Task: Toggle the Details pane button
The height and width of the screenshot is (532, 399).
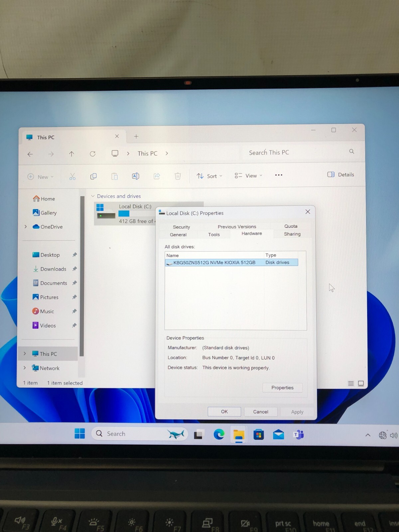Action: 341,175
